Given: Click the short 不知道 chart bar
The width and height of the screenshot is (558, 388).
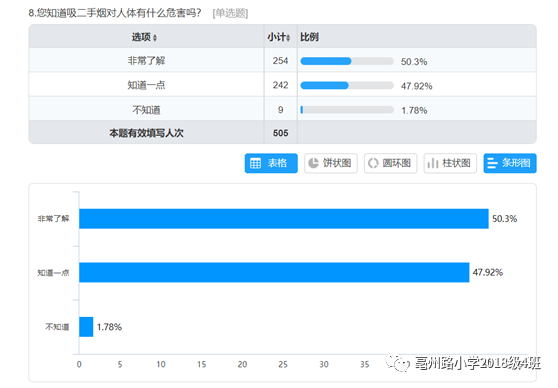Looking at the screenshot, I should 86,327.
